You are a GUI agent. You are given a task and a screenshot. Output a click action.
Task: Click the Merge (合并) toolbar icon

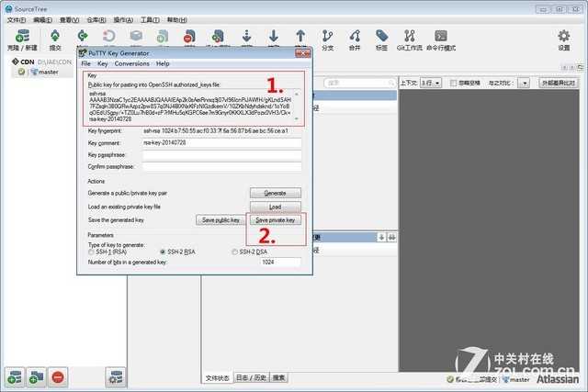coord(355,37)
